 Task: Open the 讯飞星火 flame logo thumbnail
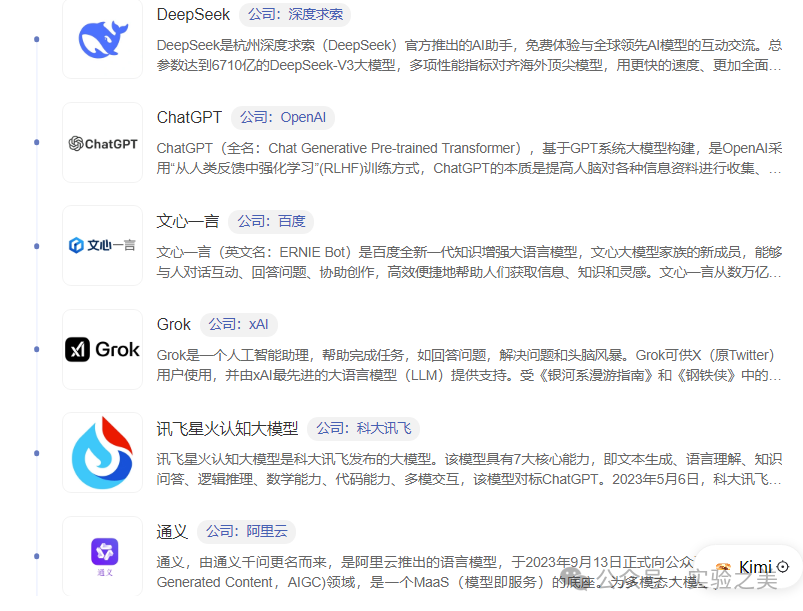click(102, 453)
